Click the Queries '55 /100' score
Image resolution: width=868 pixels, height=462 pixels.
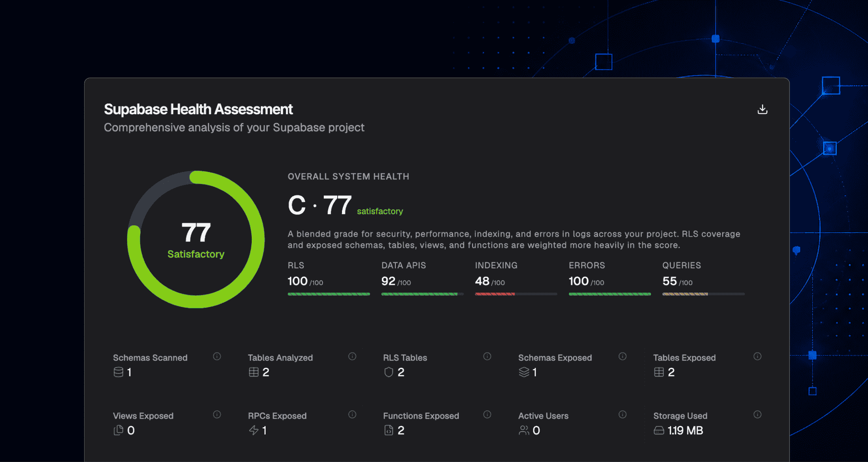pyautogui.click(x=677, y=281)
